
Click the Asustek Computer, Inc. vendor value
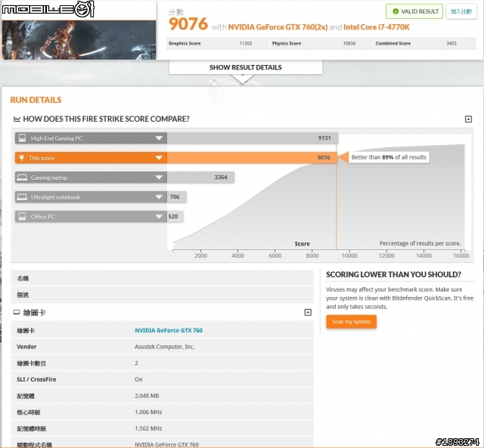[x=165, y=347]
